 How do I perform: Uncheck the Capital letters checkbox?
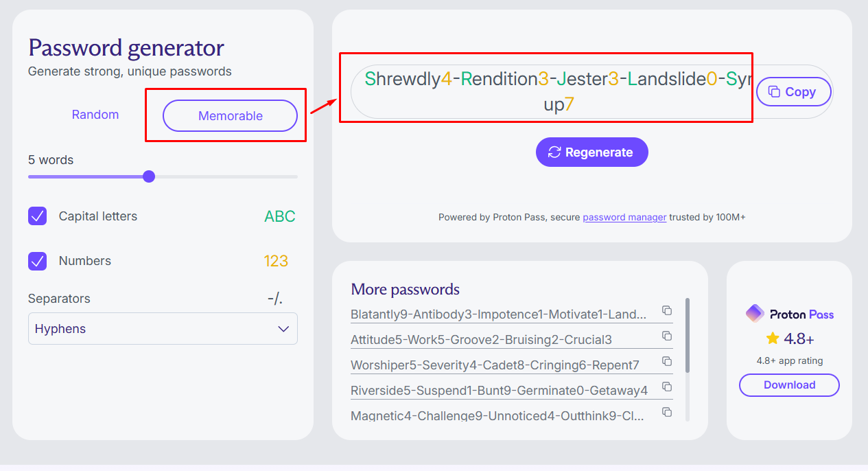point(36,216)
